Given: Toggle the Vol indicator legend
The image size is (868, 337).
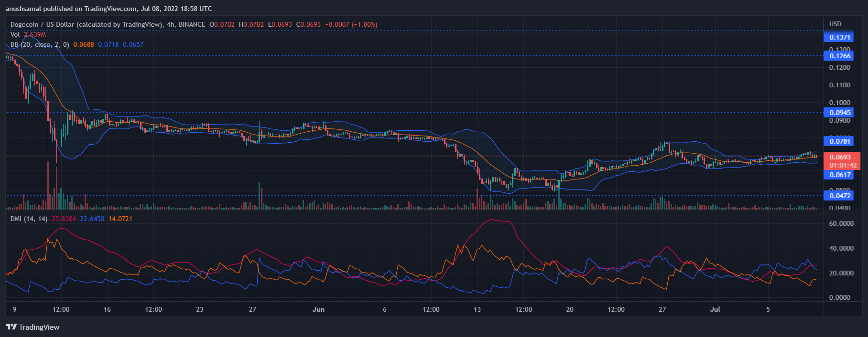Looking at the screenshot, I should (x=15, y=34).
